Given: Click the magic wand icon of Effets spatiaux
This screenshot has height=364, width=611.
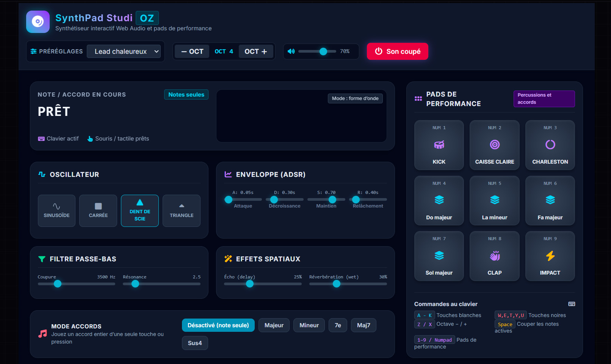Looking at the screenshot, I should coord(228,259).
